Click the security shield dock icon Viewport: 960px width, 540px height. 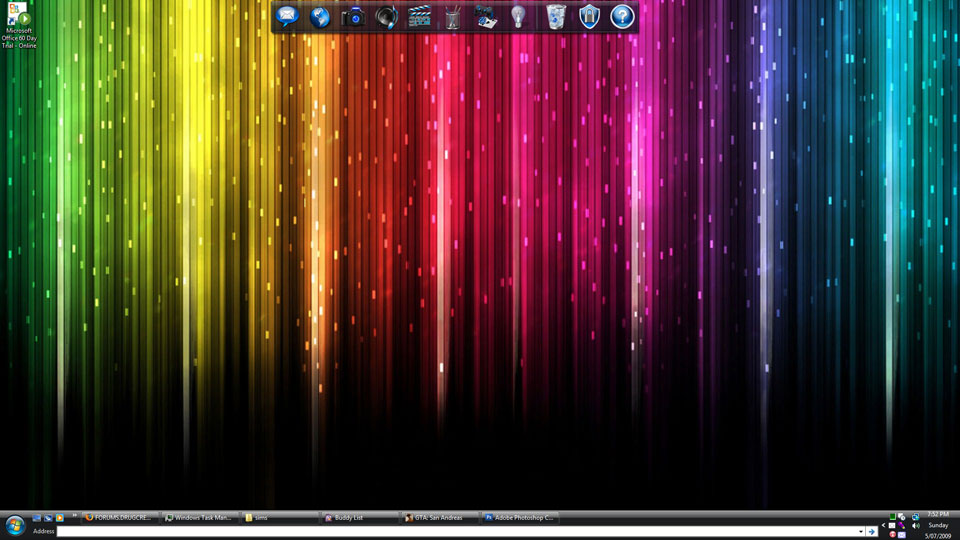click(x=589, y=16)
